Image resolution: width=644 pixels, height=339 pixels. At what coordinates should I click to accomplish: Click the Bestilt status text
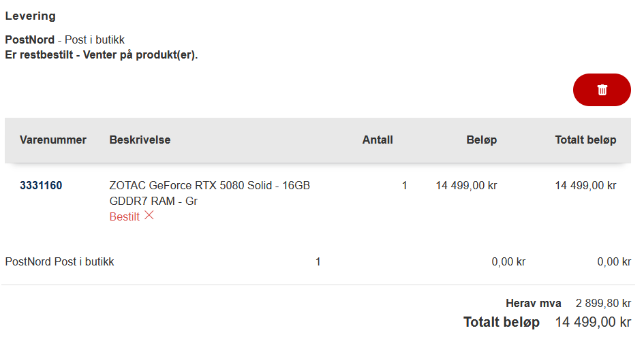coord(125,216)
